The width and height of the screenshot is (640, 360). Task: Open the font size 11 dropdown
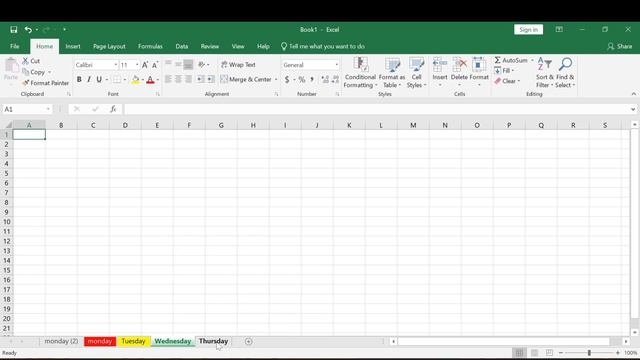[x=137, y=65]
